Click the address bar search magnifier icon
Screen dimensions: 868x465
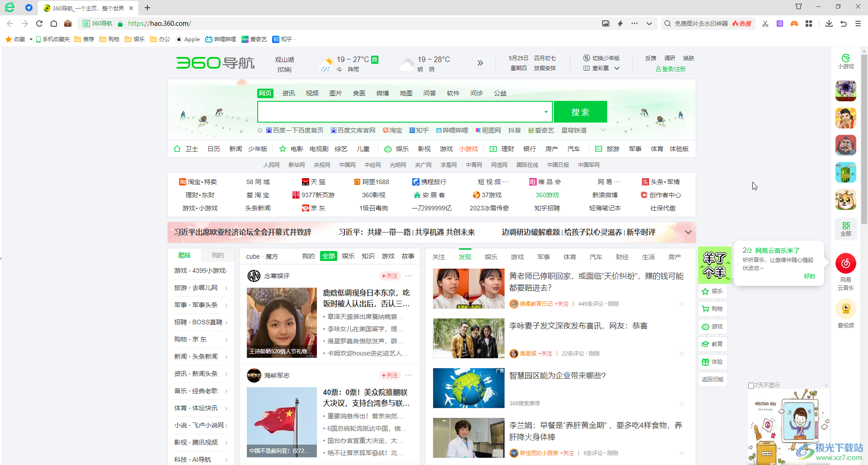click(x=667, y=24)
